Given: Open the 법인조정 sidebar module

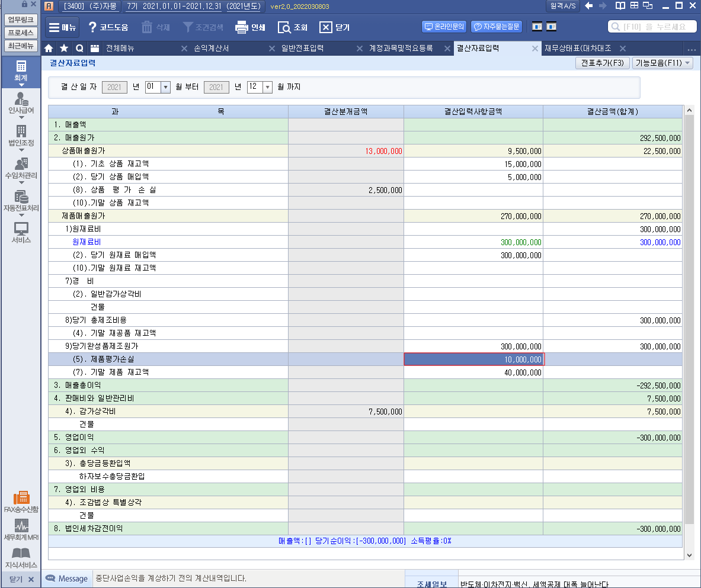Looking at the screenshot, I should [x=21, y=133].
